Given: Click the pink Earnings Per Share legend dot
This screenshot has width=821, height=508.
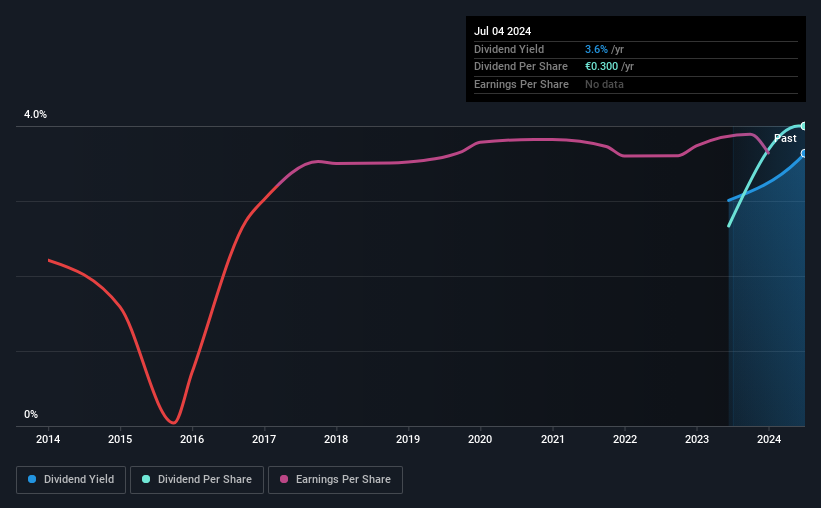Looking at the screenshot, I should point(284,479).
